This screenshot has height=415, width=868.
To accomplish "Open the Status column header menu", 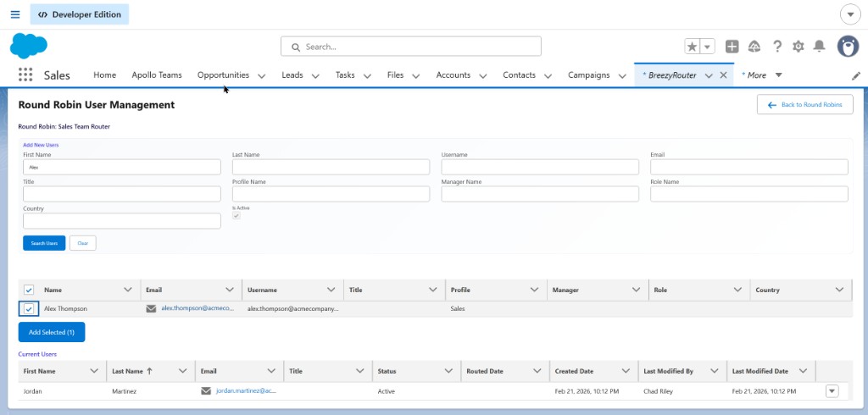I will pos(448,371).
